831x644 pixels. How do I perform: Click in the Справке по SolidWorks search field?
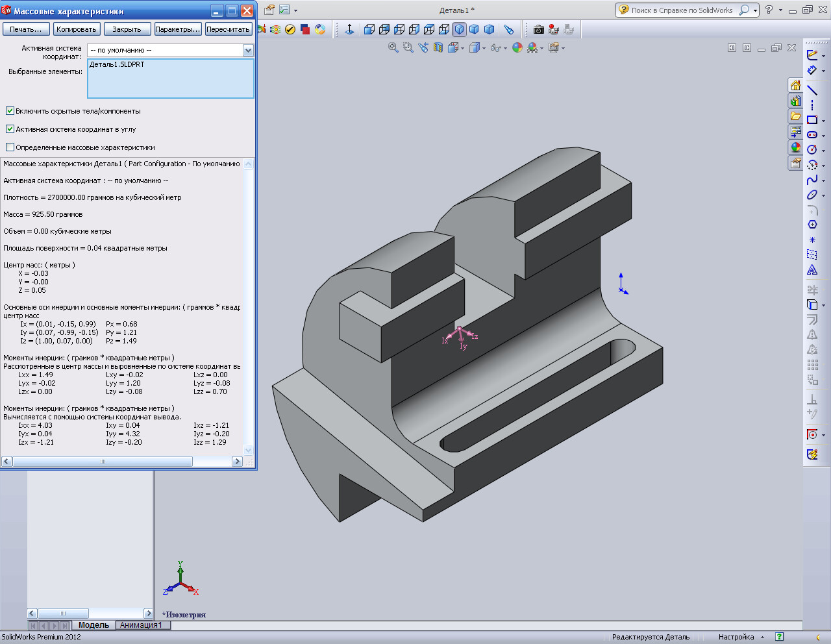[681, 10]
